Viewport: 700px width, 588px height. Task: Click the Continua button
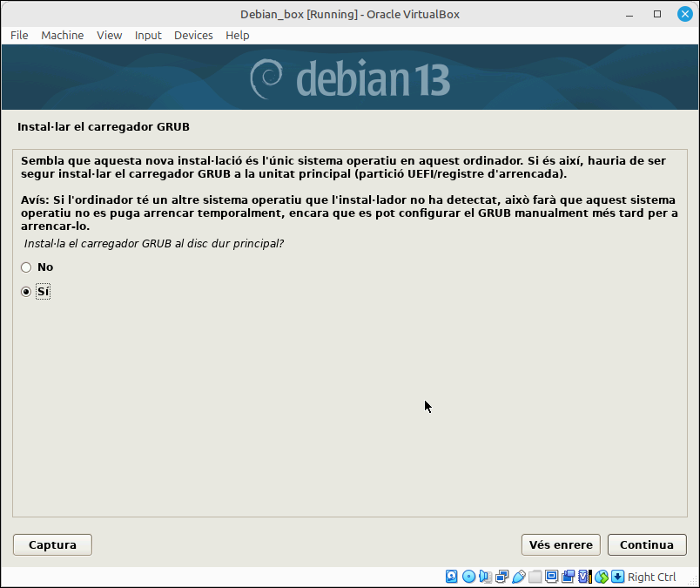pos(647,544)
